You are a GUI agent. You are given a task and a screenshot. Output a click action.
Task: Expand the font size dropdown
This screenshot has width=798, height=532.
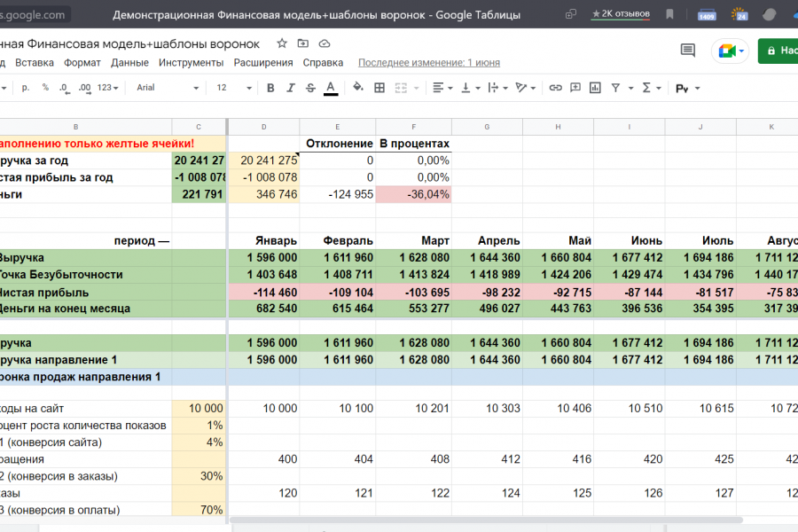(x=233, y=88)
